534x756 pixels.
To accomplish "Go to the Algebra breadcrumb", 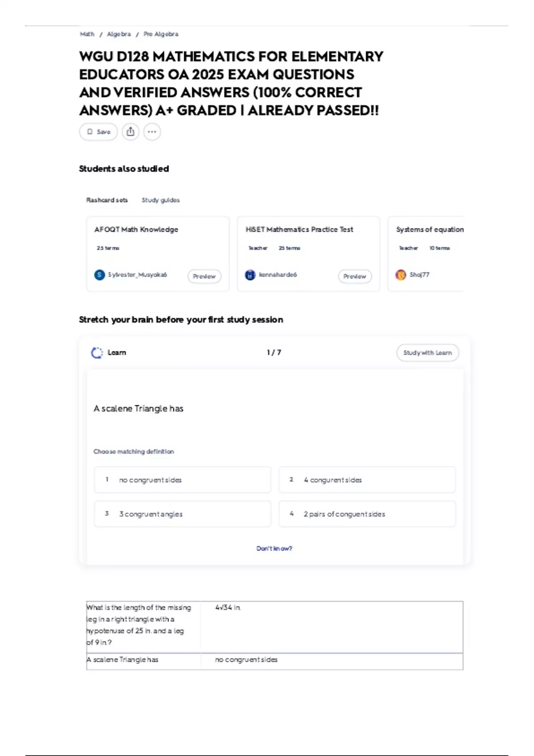I will click(x=119, y=34).
